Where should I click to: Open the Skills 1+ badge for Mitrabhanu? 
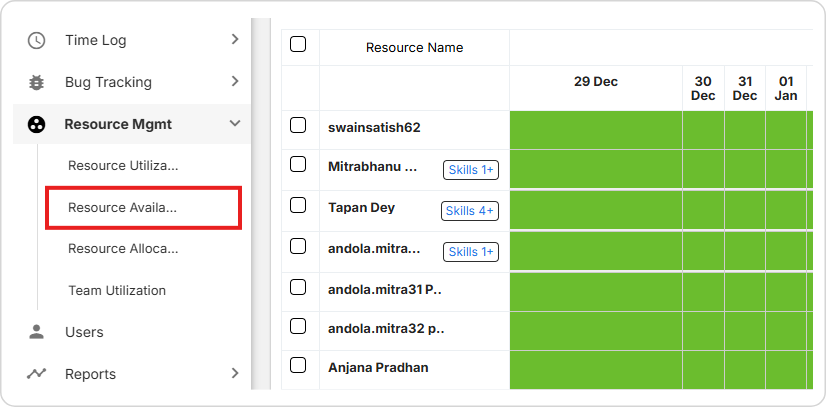point(471,170)
